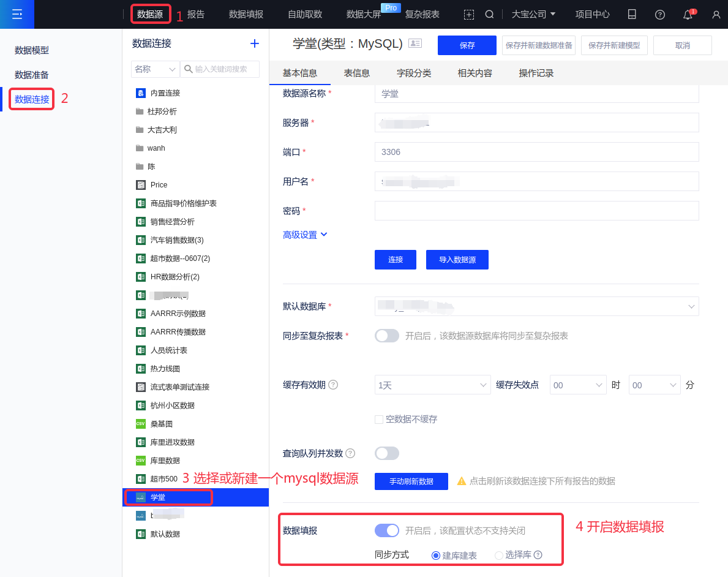Toggle the hamburger menu icon at top-left
The image size is (728, 577).
pos(17,14)
